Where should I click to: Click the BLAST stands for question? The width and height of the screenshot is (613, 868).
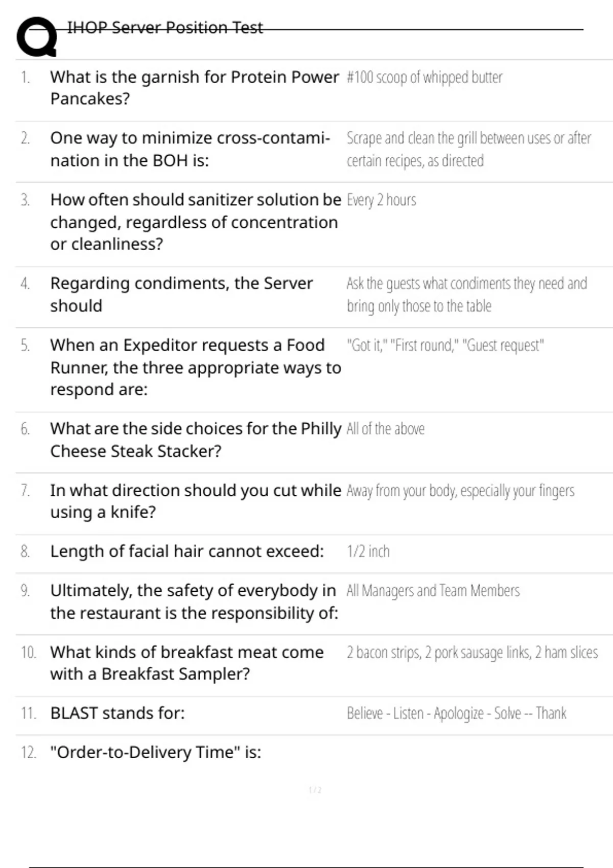[117, 713]
